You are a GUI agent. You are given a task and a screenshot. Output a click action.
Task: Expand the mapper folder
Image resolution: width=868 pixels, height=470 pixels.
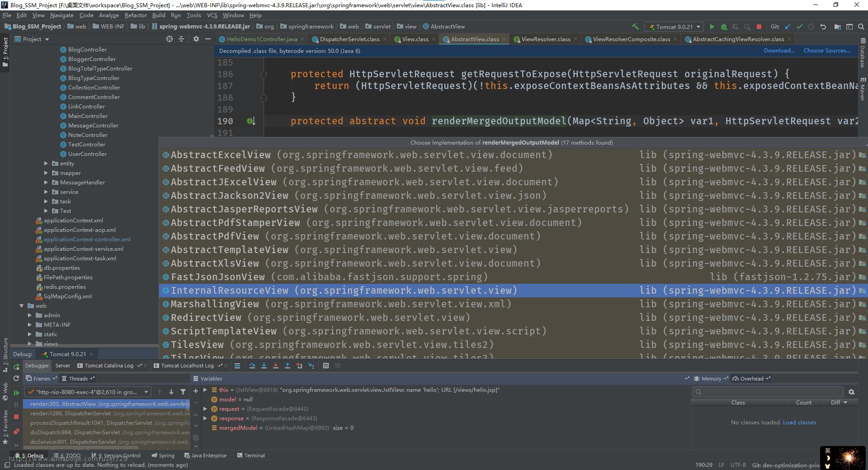(46, 173)
